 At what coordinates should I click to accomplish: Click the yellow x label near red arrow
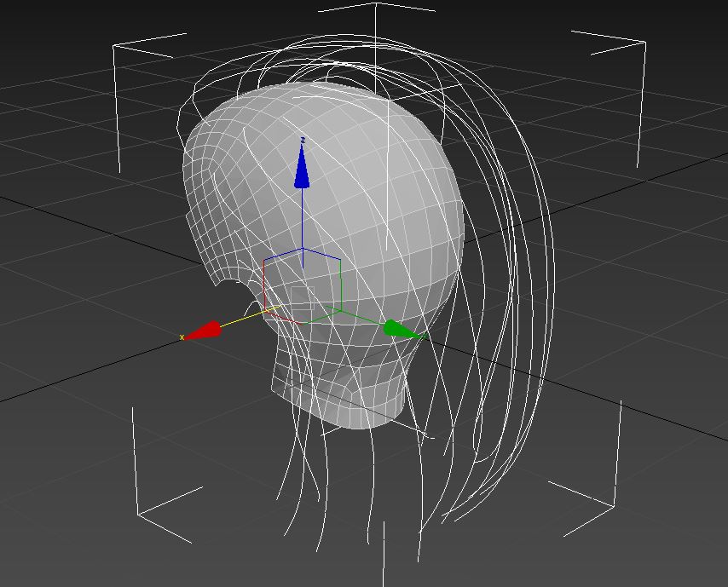(182, 338)
